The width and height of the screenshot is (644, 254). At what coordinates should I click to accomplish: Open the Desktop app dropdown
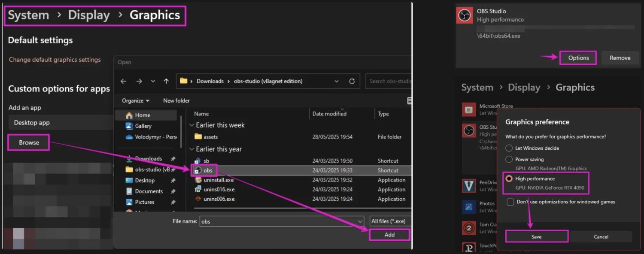(x=61, y=122)
